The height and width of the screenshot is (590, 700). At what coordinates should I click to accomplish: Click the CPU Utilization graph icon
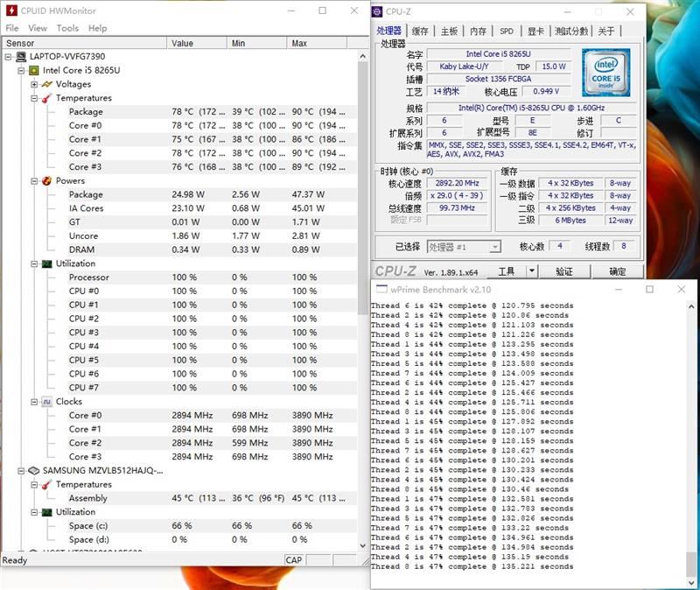(47, 264)
